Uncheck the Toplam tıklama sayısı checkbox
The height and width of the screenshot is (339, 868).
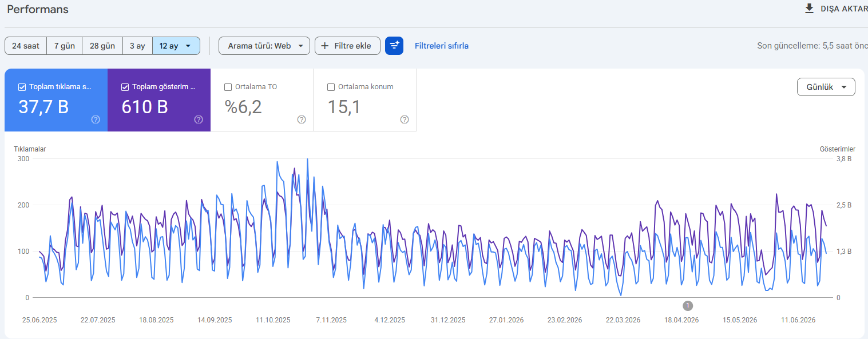pos(22,87)
